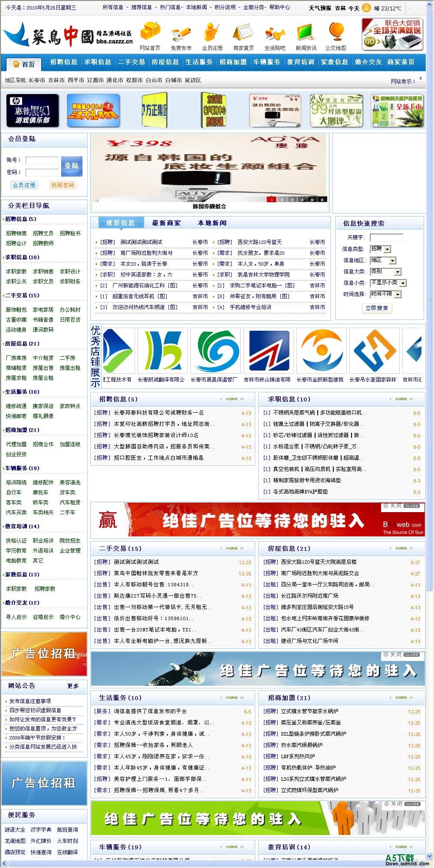434x868 pixels.
Task: Open the 长春邦泰科技有限公司诚聘财务一名 listing
Action: [x=158, y=413]
